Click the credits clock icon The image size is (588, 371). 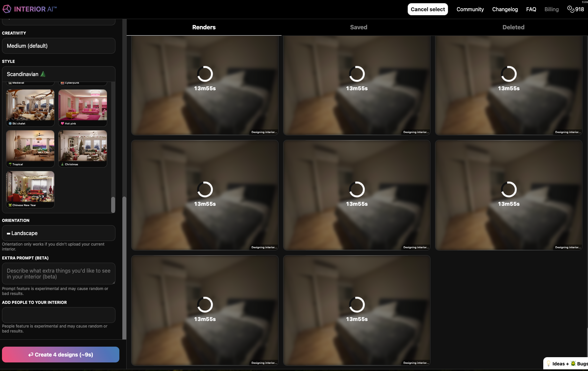[x=571, y=9]
